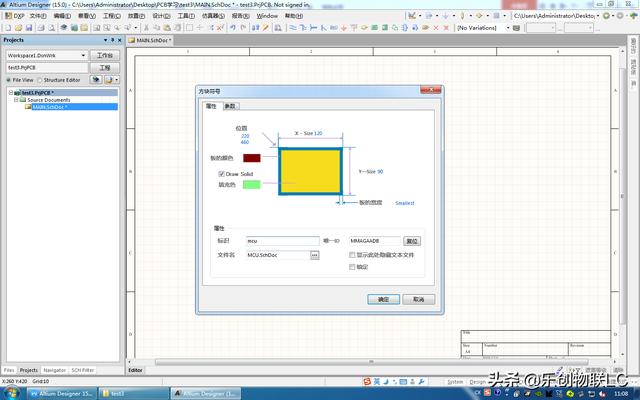Viewport: 640px width, 400px height.
Task: Click the Open folder toolbar icon
Action: click(18, 28)
